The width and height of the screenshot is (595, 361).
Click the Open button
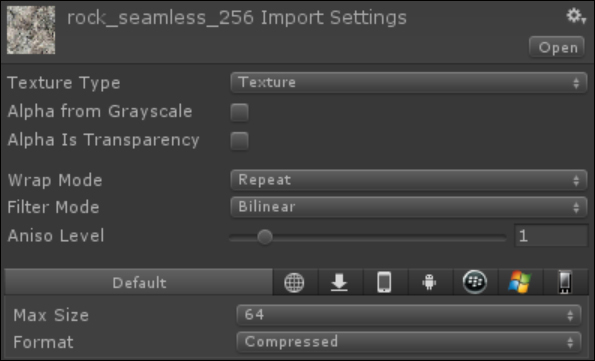(557, 47)
